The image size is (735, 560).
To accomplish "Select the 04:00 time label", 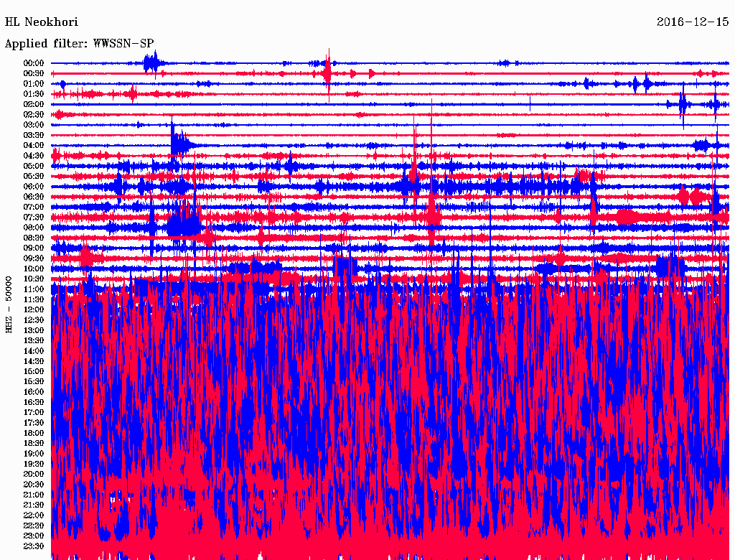I will [34, 146].
